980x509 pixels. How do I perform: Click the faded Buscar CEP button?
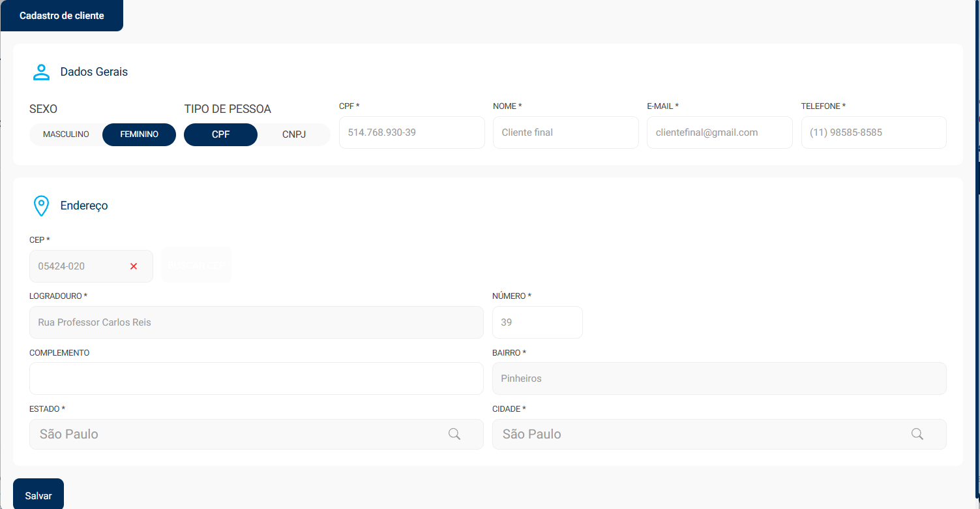[196, 266]
